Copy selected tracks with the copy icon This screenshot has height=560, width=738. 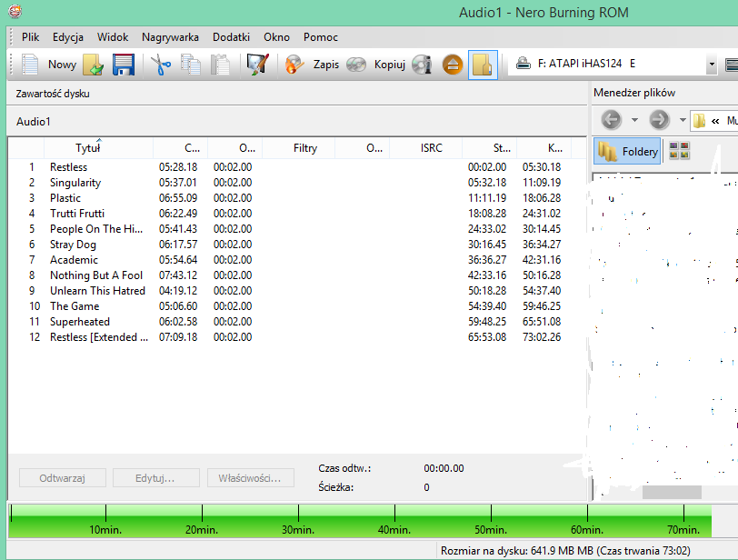tap(191, 65)
